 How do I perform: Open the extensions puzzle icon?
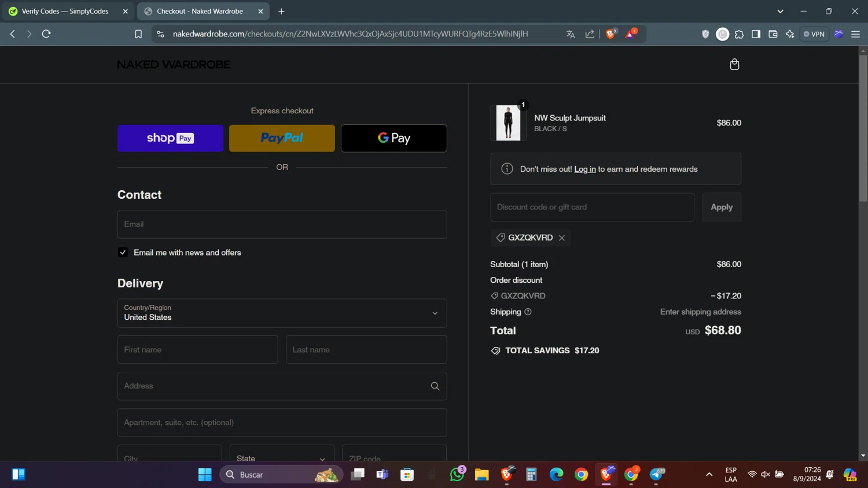pyautogui.click(x=739, y=34)
